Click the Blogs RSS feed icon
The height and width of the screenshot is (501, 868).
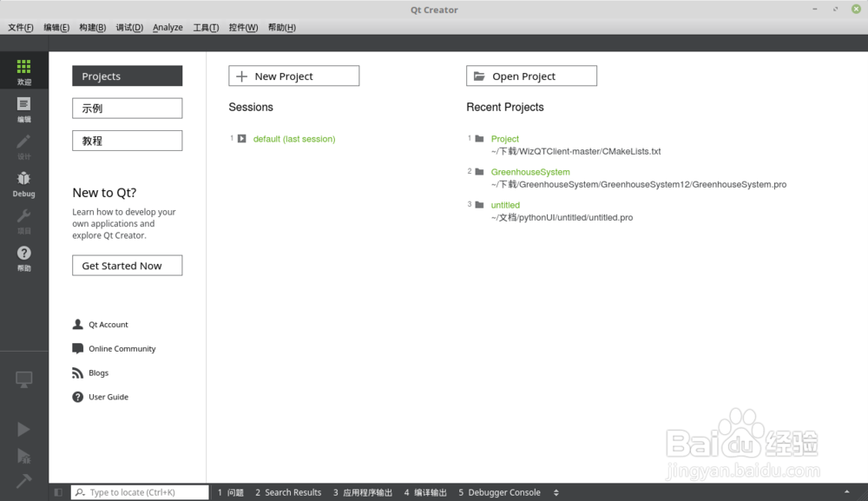(77, 372)
